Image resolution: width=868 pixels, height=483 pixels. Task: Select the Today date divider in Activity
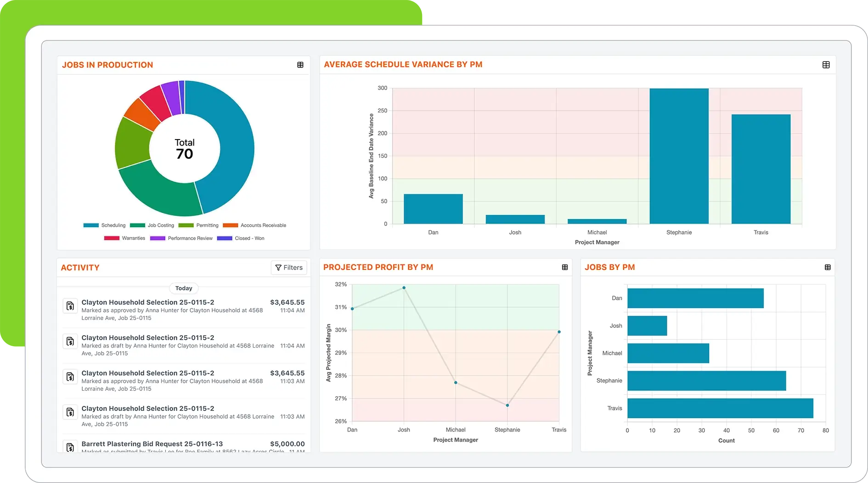(184, 288)
